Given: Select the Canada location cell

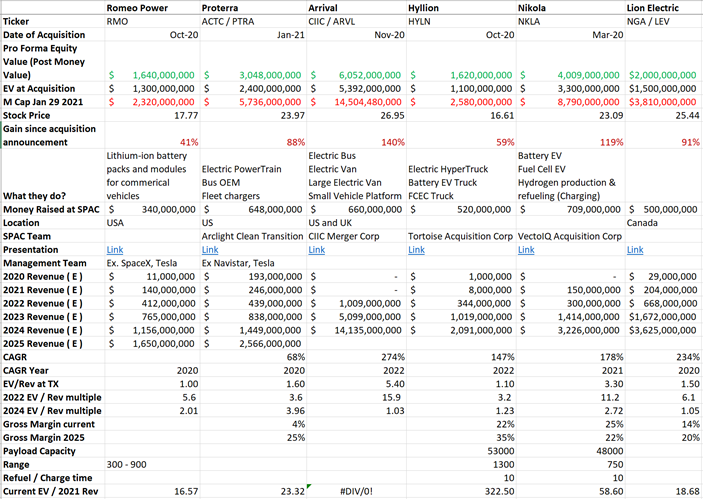Looking at the screenshot, I should click(x=664, y=223).
